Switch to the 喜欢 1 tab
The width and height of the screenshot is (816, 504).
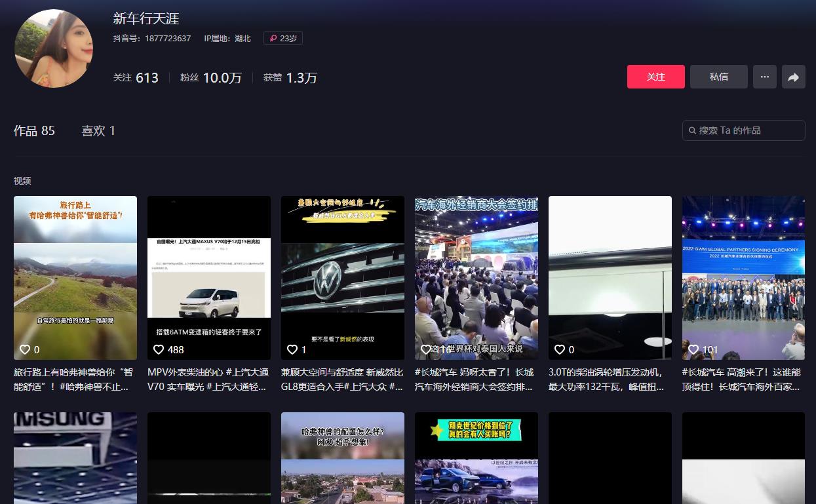click(x=98, y=130)
